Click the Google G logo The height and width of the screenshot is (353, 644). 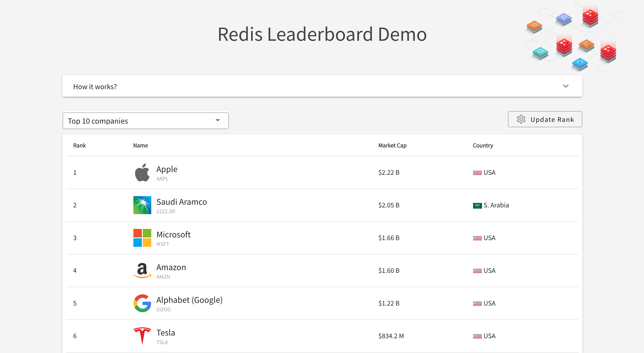click(x=142, y=303)
